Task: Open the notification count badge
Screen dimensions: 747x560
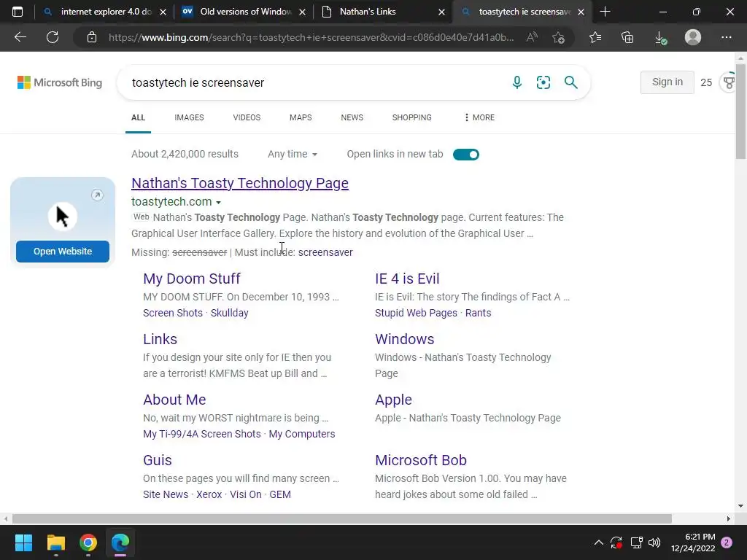Action: pyautogui.click(x=727, y=542)
